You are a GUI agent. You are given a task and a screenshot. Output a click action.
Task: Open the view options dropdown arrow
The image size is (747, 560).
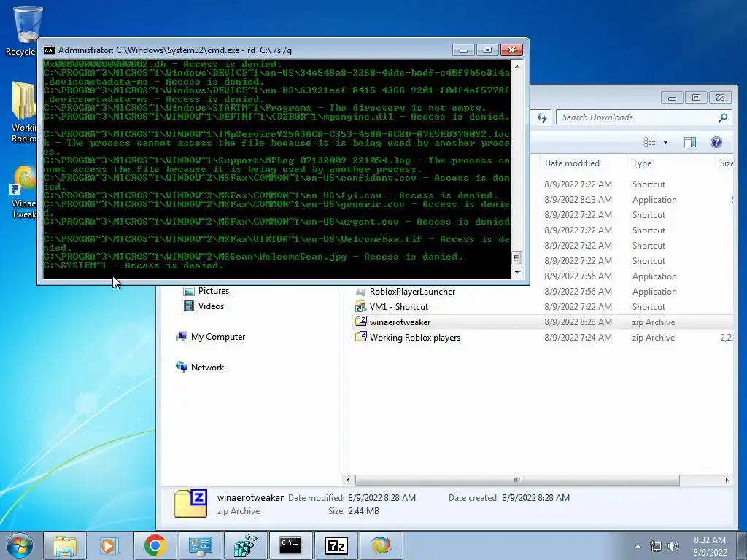pyautogui.click(x=665, y=142)
